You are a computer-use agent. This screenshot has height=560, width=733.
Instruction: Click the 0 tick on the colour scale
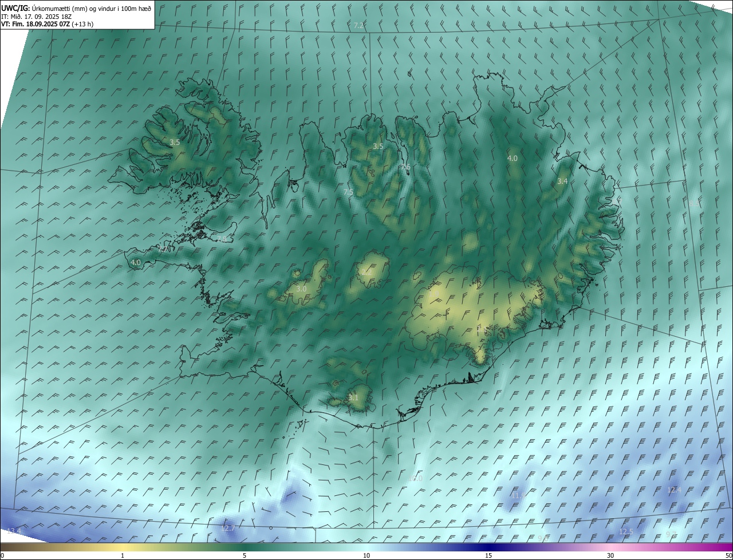2,555
